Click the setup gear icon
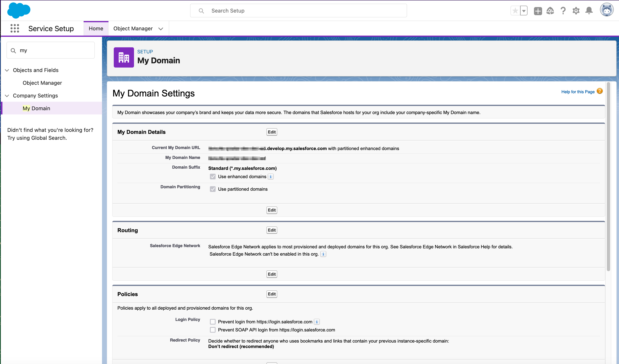The image size is (619, 364). pyautogui.click(x=576, y=10)
